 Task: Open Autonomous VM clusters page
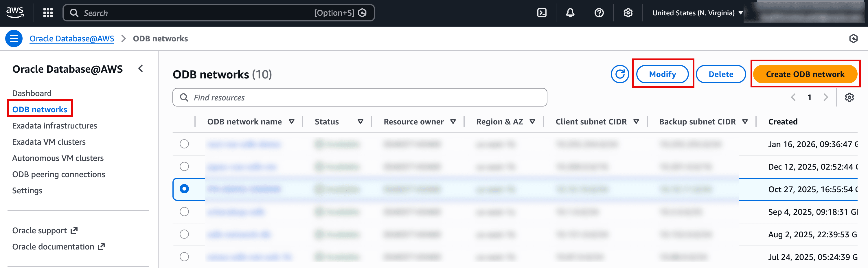click(58, 158)
